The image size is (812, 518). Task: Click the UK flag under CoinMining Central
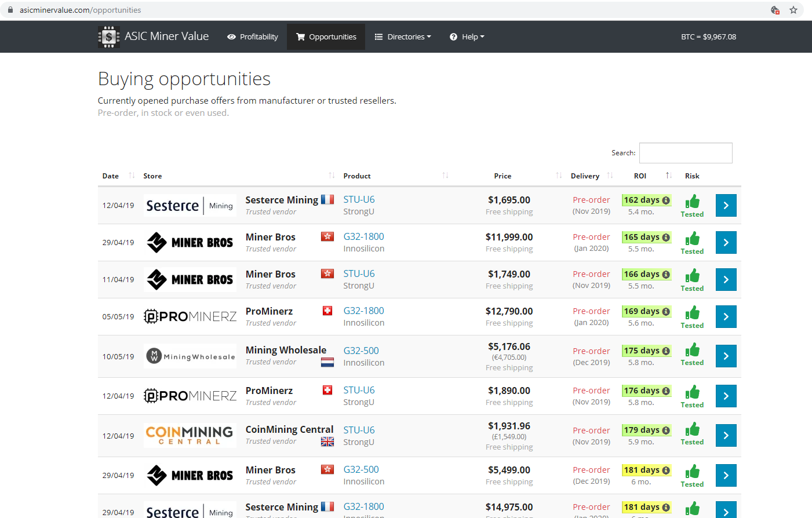tap(327, 442)
